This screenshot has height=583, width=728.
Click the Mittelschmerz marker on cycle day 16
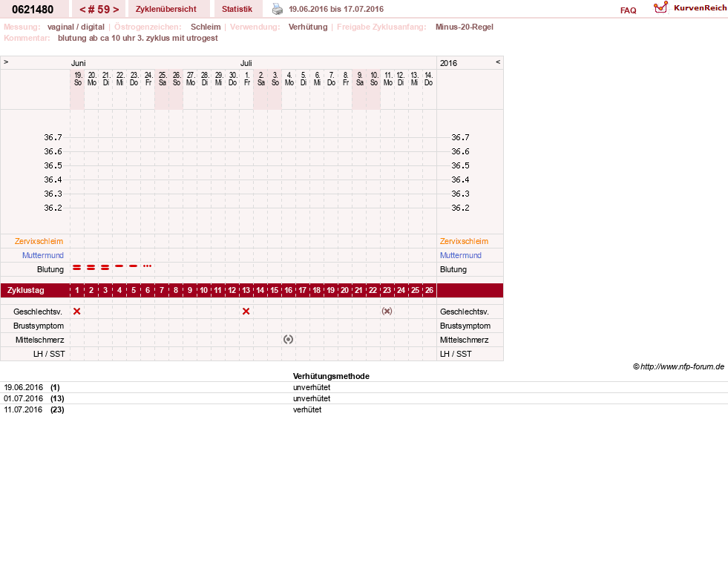pos(289,339)
